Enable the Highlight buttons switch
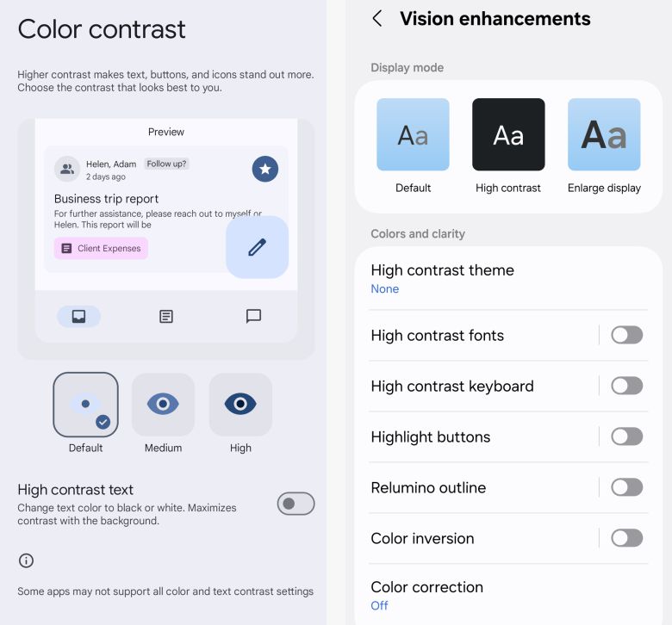Image resolution: width=672 pixels, height=625 pixels. pos(626,436)
